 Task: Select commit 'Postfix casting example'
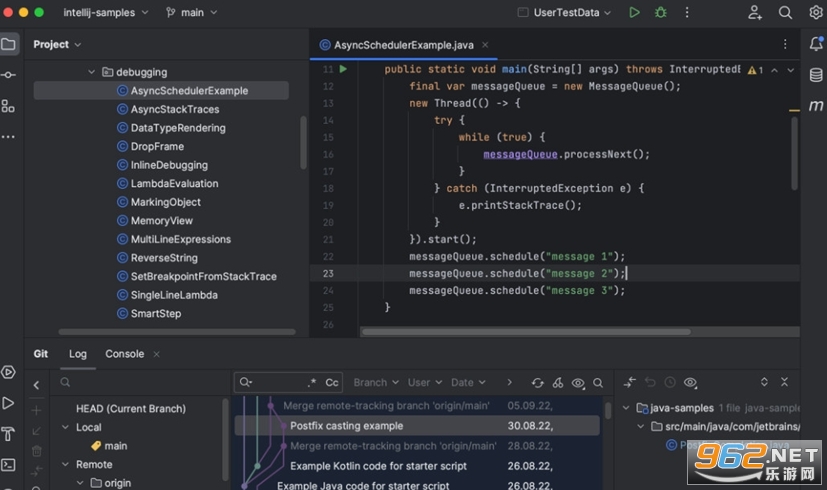click(x=417, y=426)
